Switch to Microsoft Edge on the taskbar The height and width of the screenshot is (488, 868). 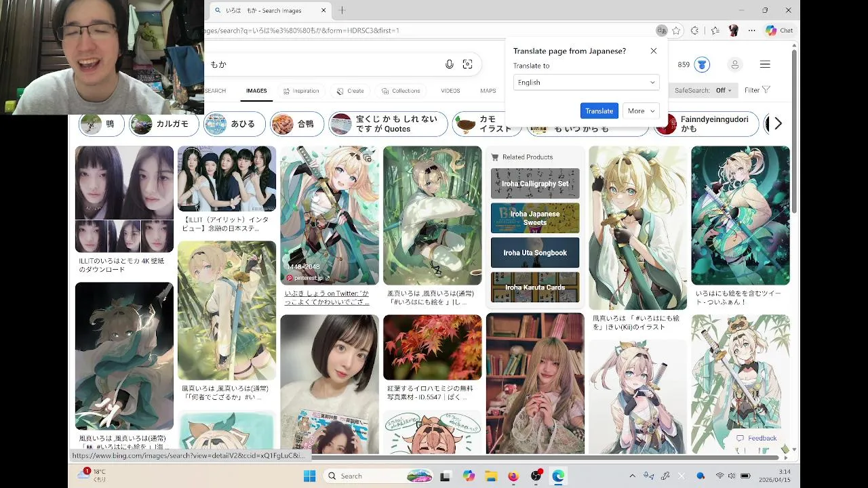click(558, 476)
